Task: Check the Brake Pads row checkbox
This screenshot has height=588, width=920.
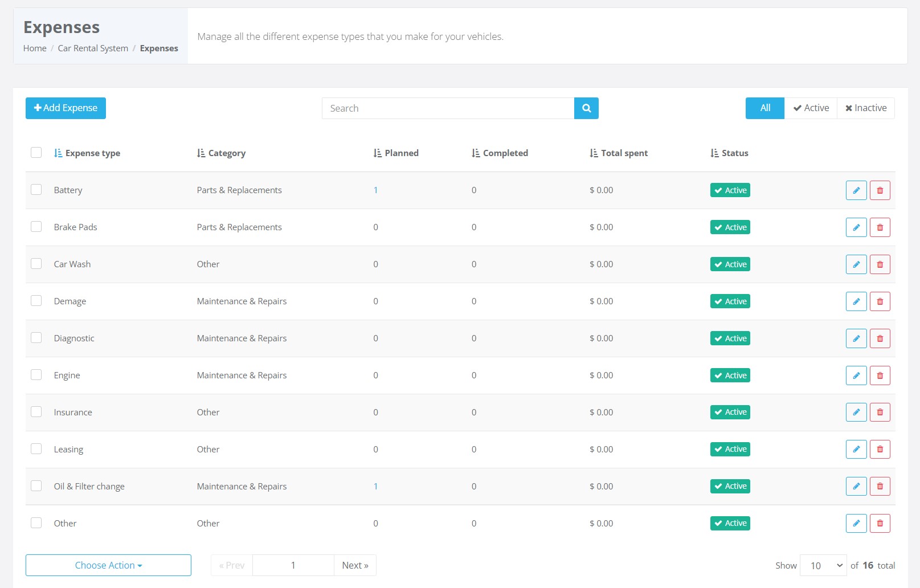Action: click(x=36, y=227)
